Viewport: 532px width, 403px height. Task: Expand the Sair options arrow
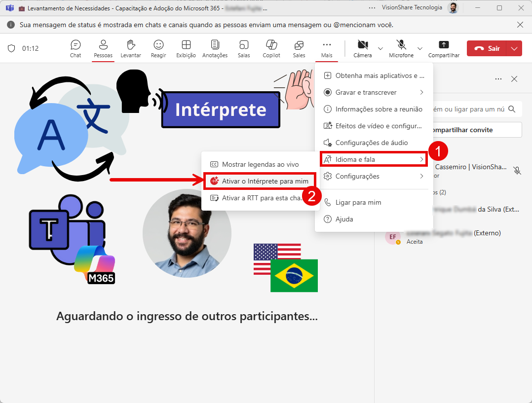(514, 48)
